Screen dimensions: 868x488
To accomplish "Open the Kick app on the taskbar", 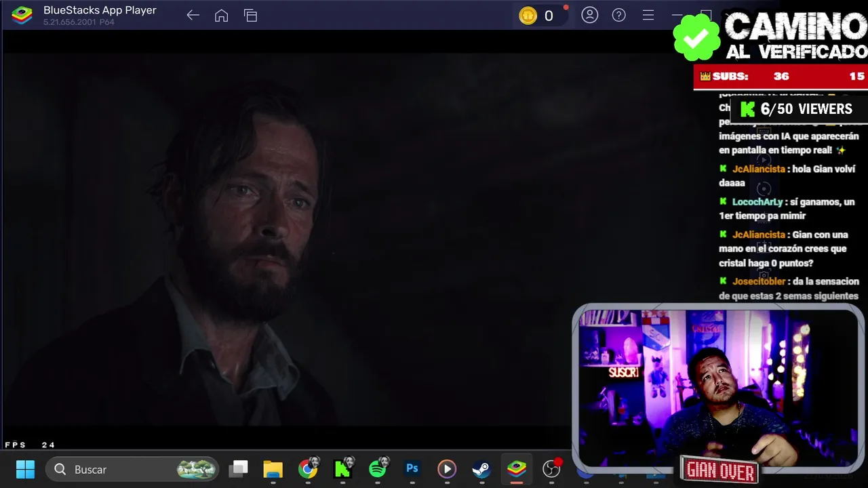I will 344,468.
